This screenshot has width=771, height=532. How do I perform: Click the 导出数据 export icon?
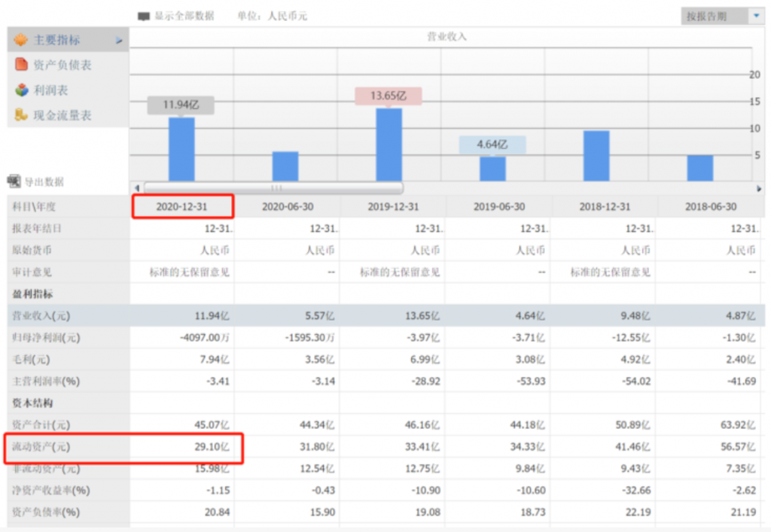(x=14, y=181)
